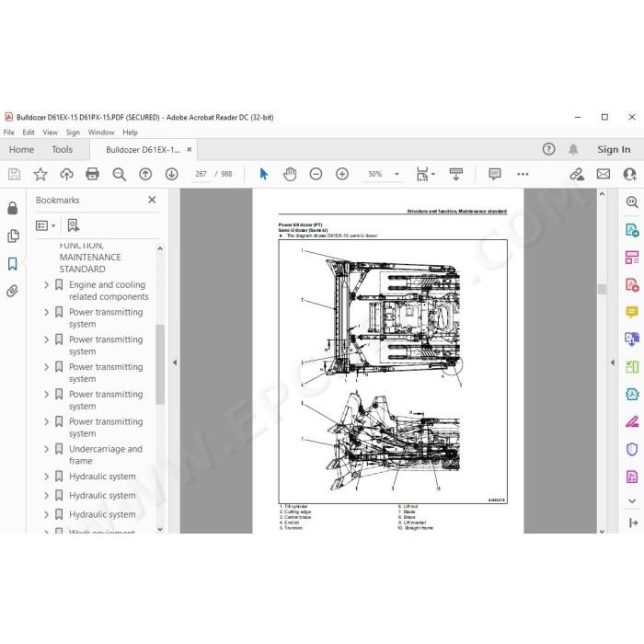Open the Sign menu

[73, 132]
